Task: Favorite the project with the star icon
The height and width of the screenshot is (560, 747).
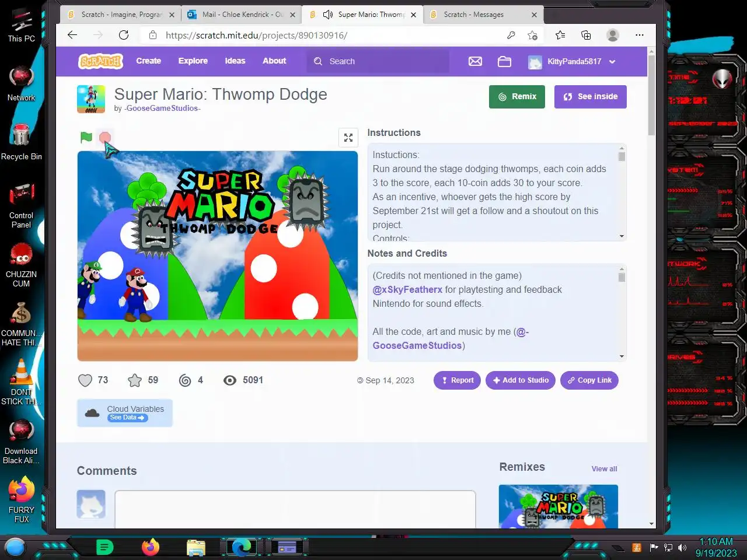Action: tap(135, 380)
